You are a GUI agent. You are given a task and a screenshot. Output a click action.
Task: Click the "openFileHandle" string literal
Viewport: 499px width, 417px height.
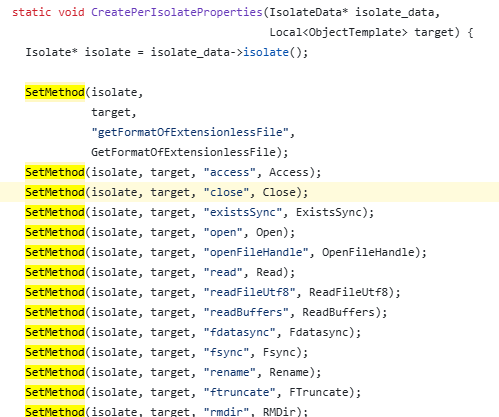256,252
